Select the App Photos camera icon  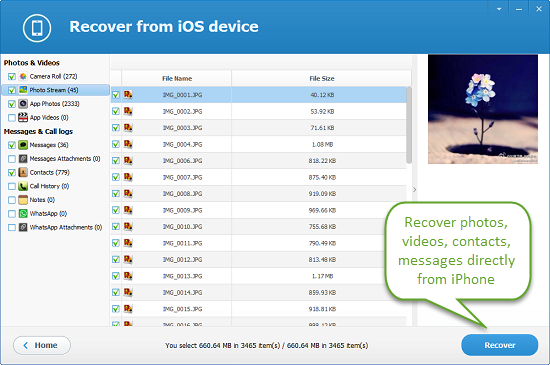pos(23,104)
